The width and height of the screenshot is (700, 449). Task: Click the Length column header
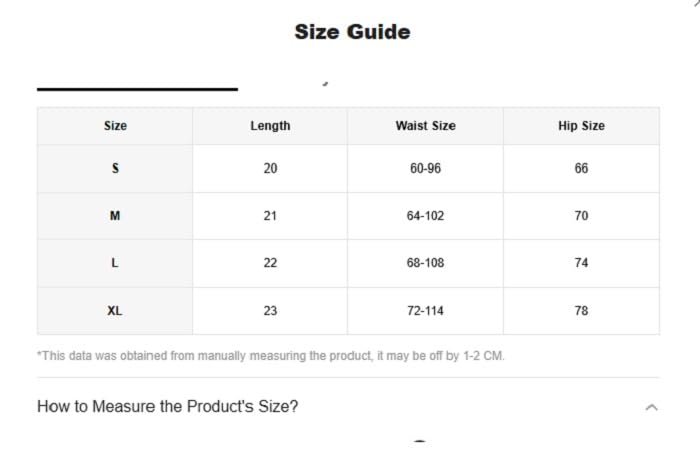coord(270,126)
